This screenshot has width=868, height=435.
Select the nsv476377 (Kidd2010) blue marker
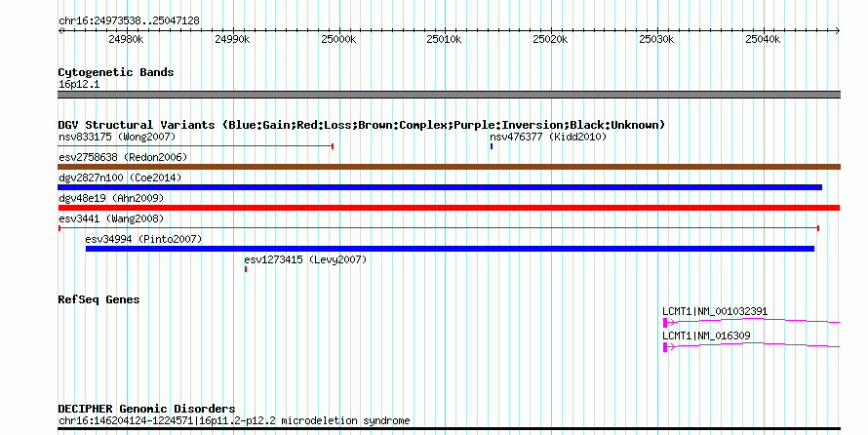tap(492, 146)
